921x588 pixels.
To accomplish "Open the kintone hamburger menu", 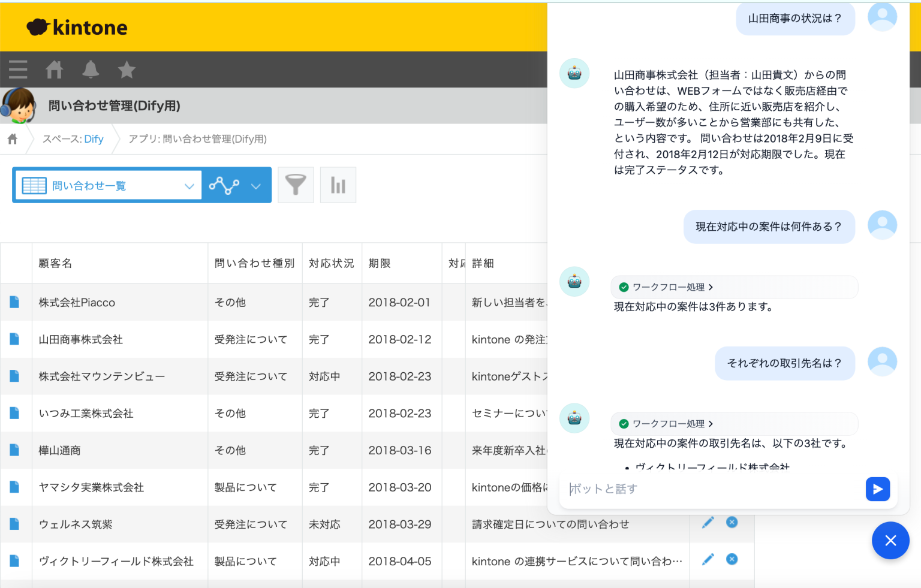I will click(x=18, y=70).
